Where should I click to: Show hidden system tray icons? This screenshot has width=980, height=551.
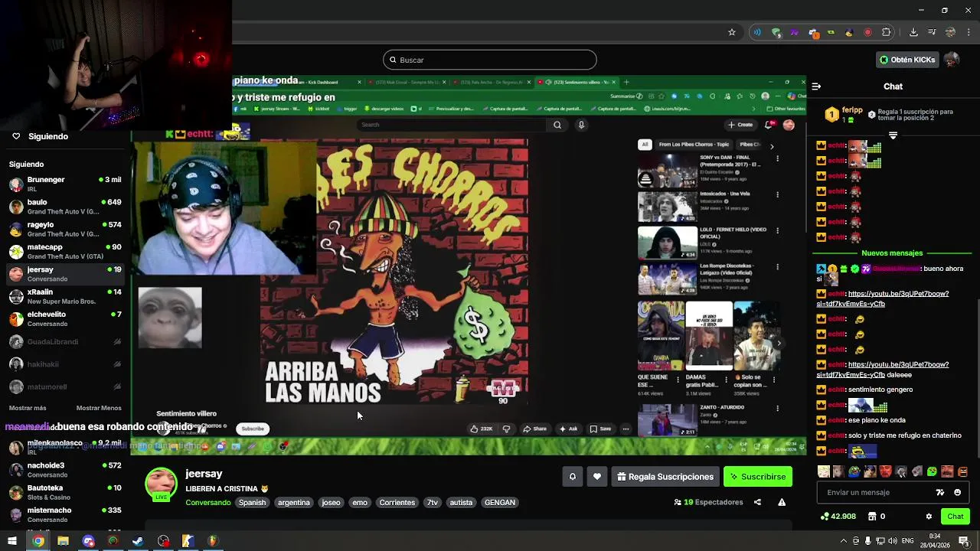tap(844, 541)
